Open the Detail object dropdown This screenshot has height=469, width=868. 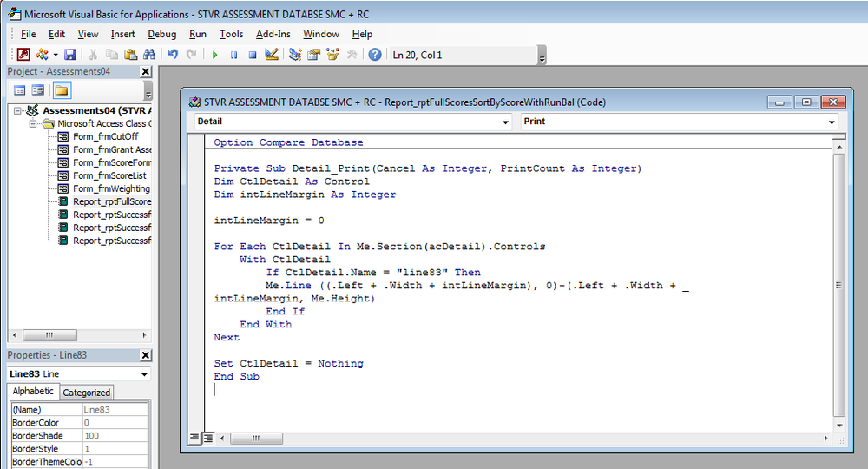pyautogui.click(x=505, y=122)
